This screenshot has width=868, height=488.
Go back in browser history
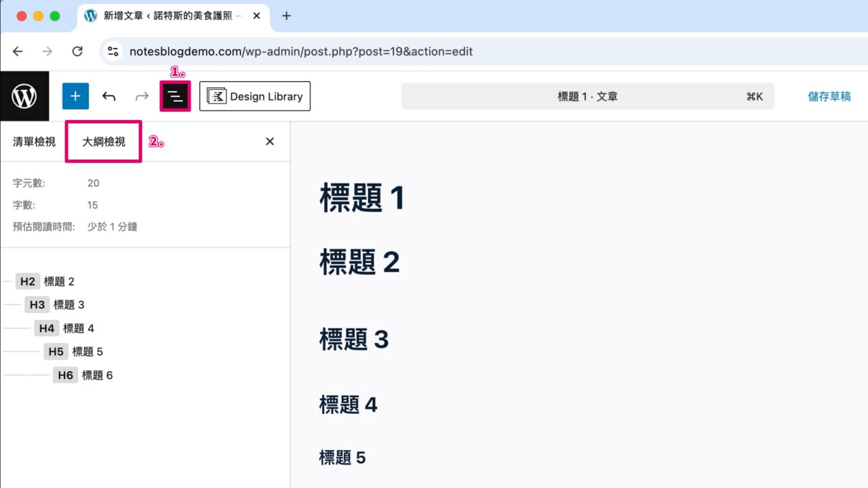[18, 51]
